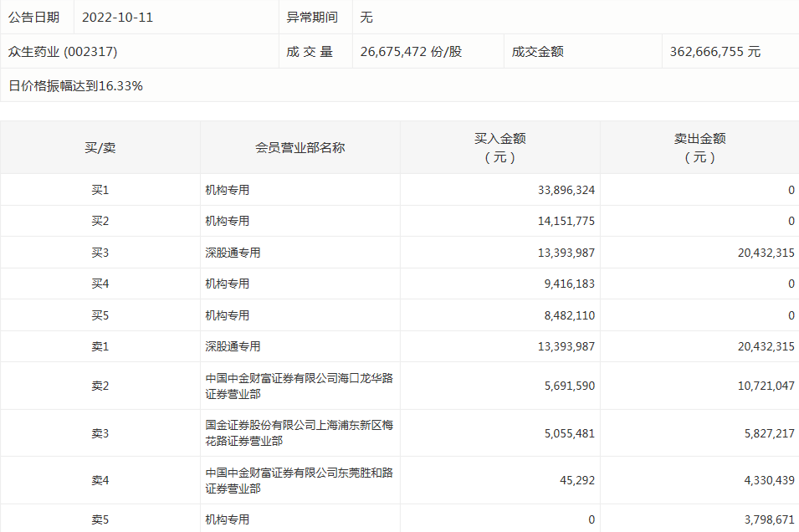
Task: Click the 日价格振幅达到16.33% text
Action: [x=75, y=85]
